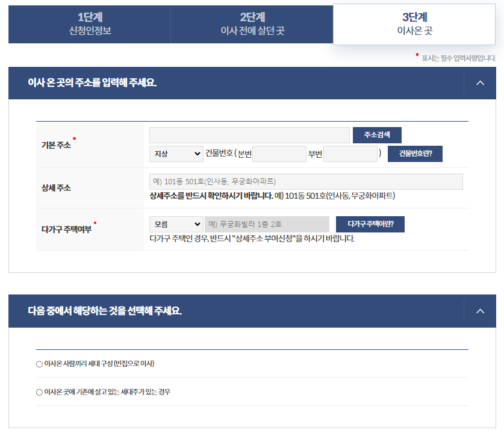Click the 기본 주소 address input field
The height and width of the screenshot is (433, 504).
249,134
